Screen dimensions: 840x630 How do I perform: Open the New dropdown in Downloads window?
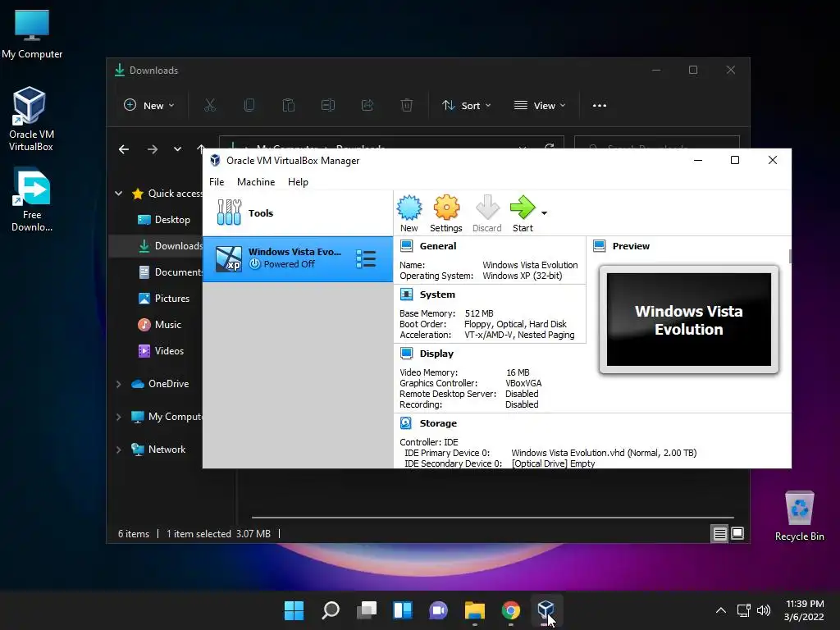point(149,106)
